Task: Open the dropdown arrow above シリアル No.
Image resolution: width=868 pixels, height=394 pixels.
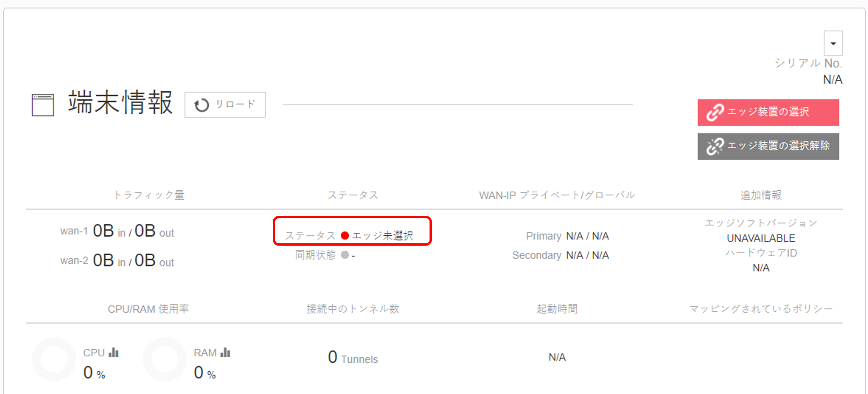Action: [833, 43]
